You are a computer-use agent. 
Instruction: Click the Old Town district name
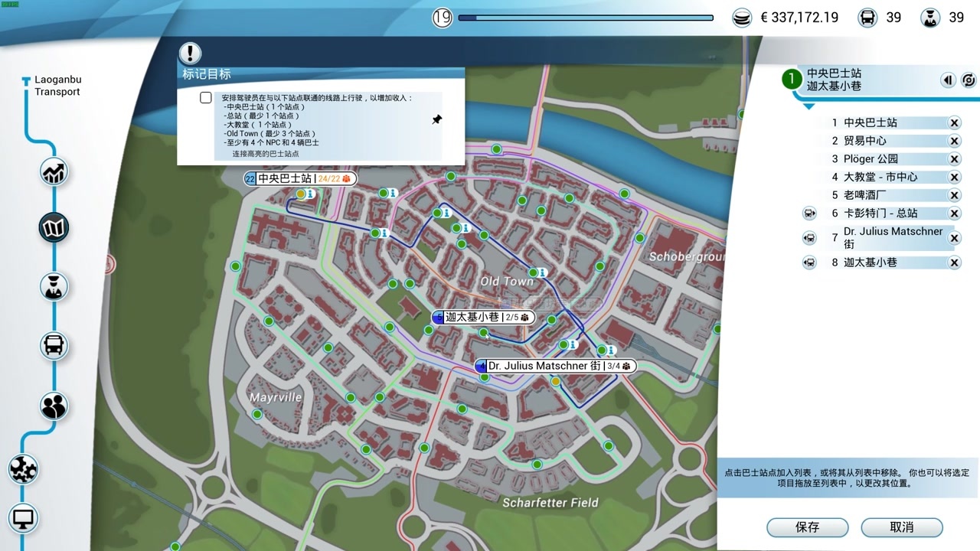coord(508,282)
